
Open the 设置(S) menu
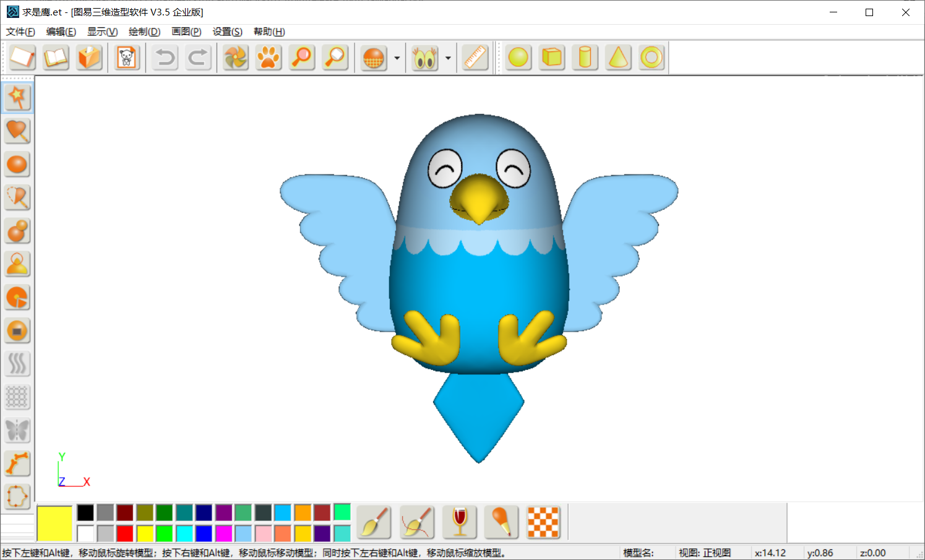click(x=227, y=32)
